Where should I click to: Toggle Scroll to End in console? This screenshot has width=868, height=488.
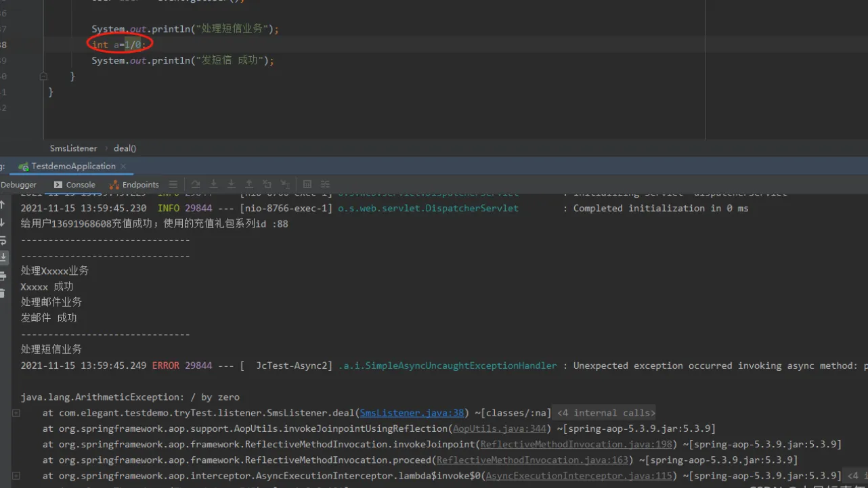(3, 257)
